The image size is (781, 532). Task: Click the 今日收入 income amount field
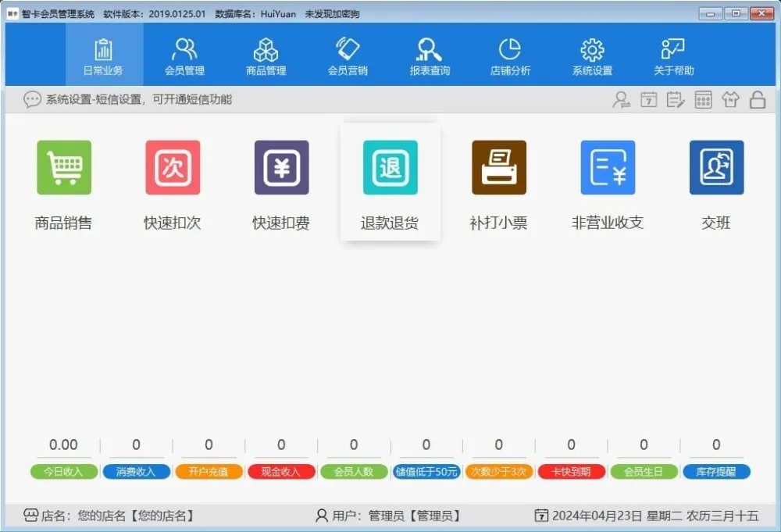[63, 445]
